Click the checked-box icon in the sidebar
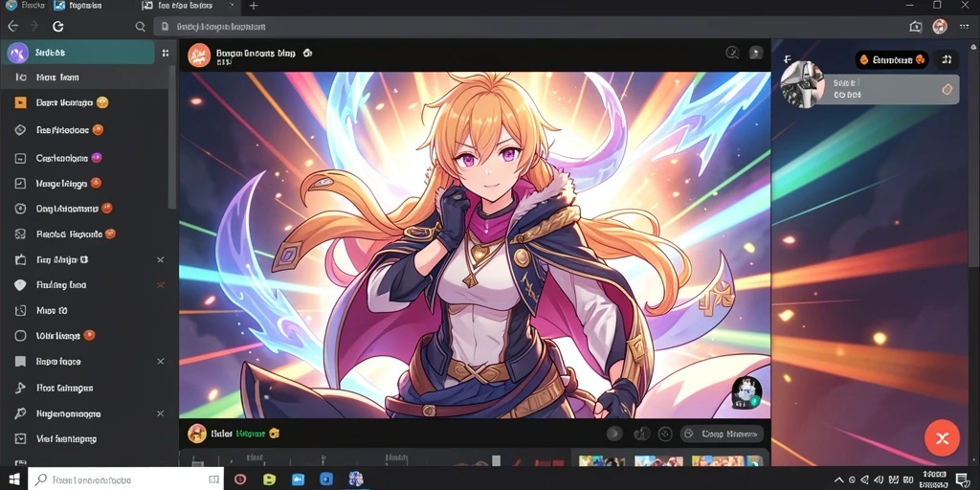The width and height of the screenshot is (980, 490). tap(20, 183)
